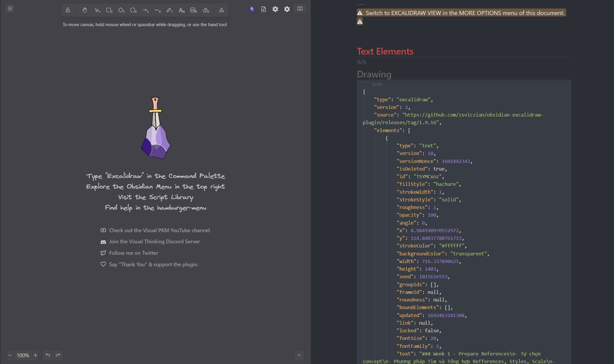Image resolution: width=614 pixels, height=364 pixels.
Task: Select the Draw (pencil) tool
Action: tap(169, 10)
